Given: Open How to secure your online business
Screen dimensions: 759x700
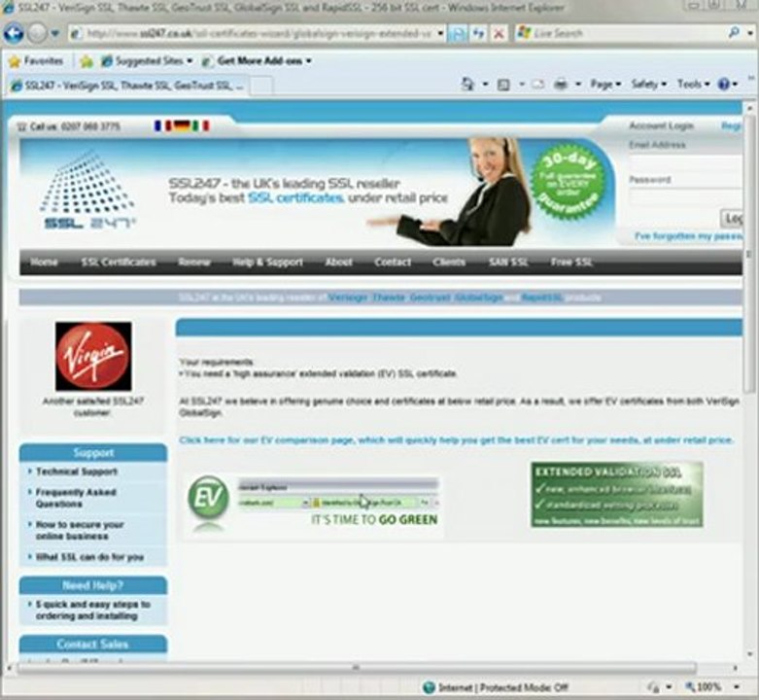Looking at the screenshot, I should [x=80, y=531].
